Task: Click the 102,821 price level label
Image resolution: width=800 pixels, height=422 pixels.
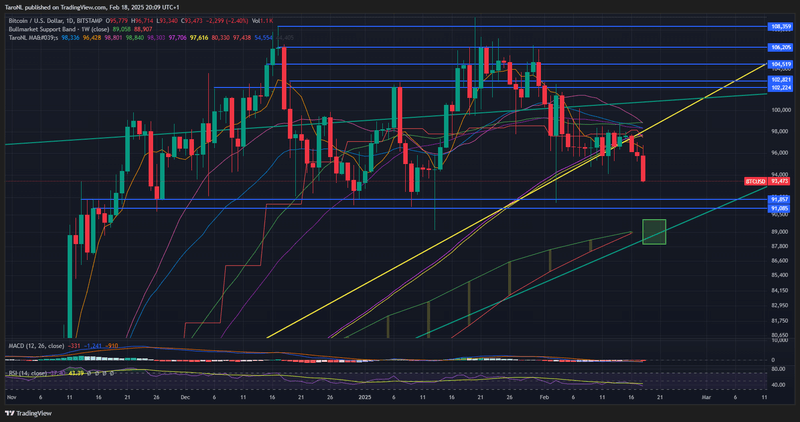Action: coord(781,80)
